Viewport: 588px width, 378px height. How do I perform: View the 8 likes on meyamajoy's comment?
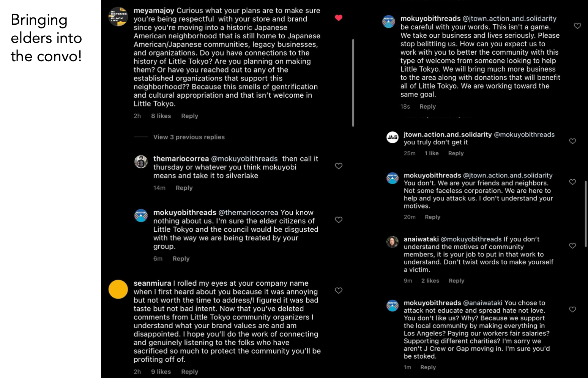[161, 116]
